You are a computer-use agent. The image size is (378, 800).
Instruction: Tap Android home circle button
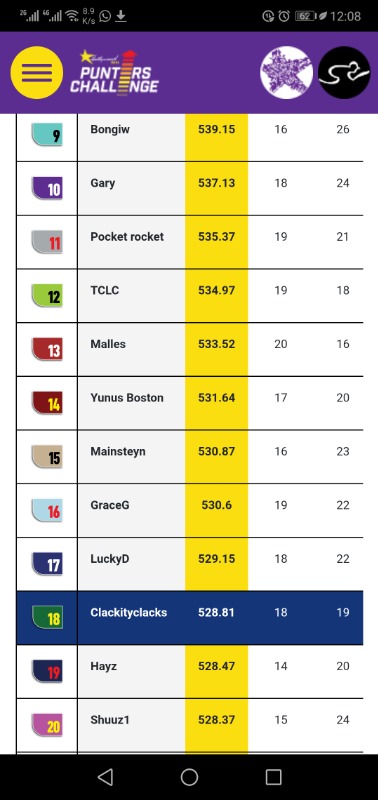[x=189, y=777]
